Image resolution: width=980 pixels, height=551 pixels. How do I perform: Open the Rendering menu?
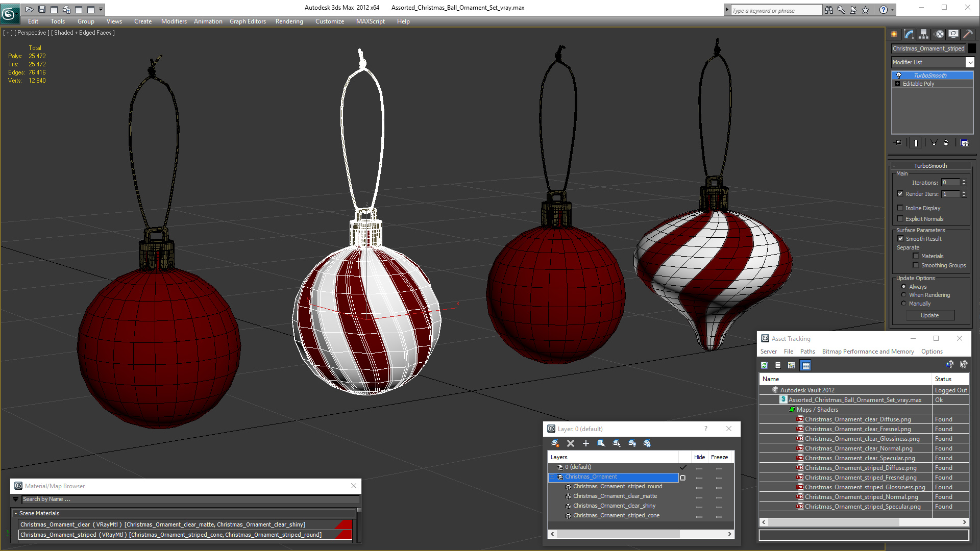pos(289,21)
